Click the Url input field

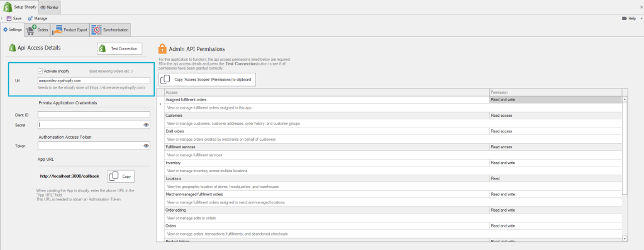click(x=94, y=80)
